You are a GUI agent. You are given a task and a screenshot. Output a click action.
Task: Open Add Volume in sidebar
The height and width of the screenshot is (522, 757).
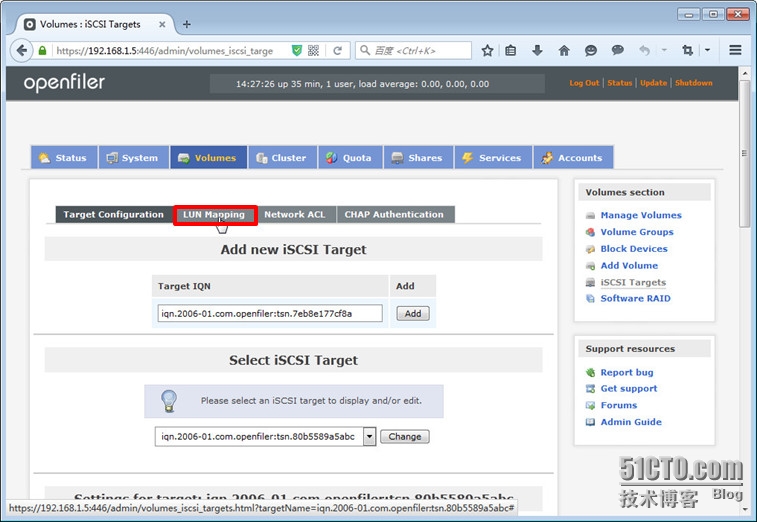pyautogui.click(x=629, y=266)
